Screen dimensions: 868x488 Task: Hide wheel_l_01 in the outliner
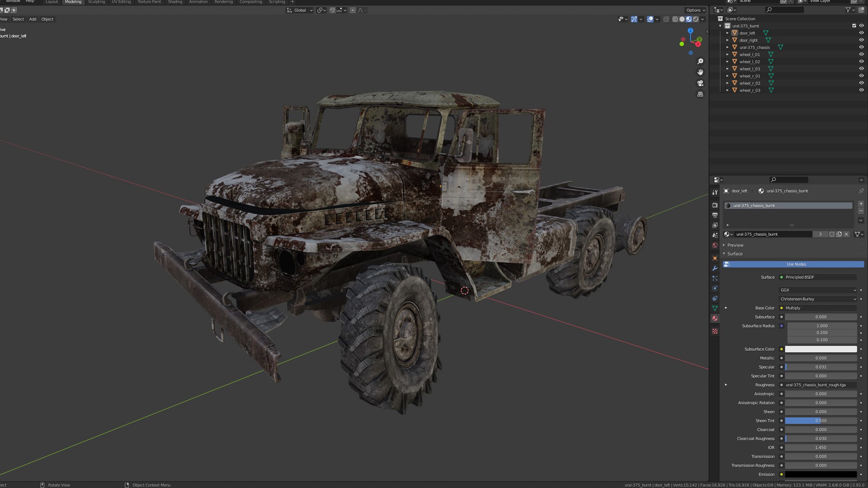click(861, 54)
